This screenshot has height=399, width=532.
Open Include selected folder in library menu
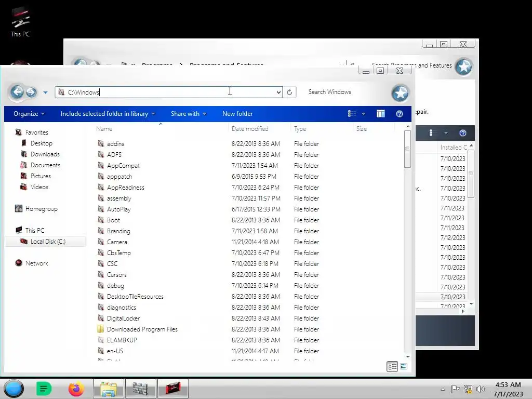click(108, 114)
